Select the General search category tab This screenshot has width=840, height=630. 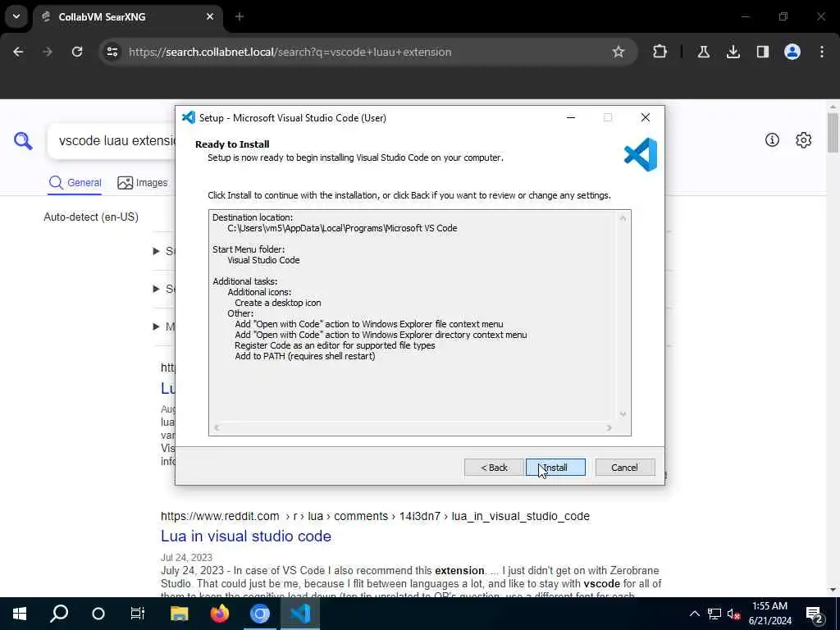click(75, 183)
